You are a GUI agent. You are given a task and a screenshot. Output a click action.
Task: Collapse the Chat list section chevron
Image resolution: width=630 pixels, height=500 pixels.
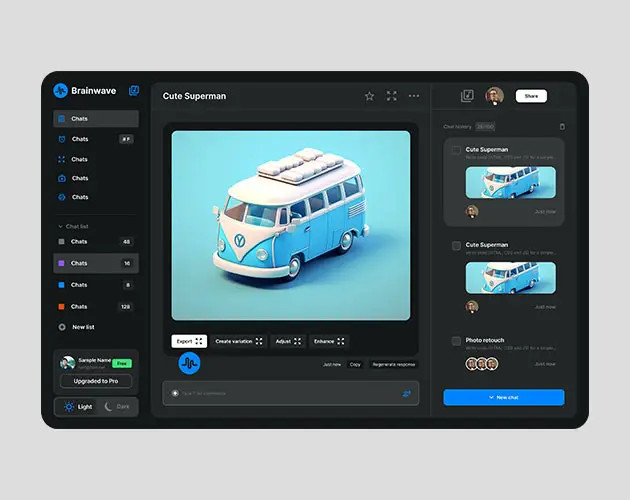pos(60,227)
